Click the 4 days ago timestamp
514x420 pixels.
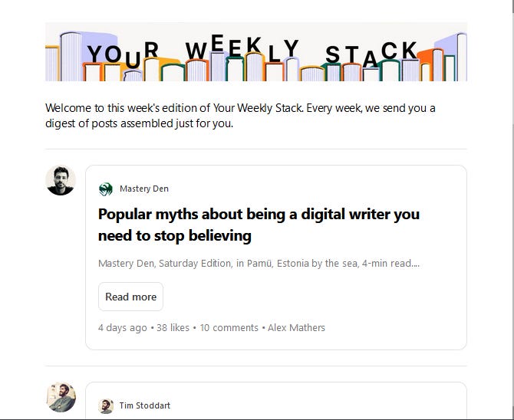pos(122,327)
